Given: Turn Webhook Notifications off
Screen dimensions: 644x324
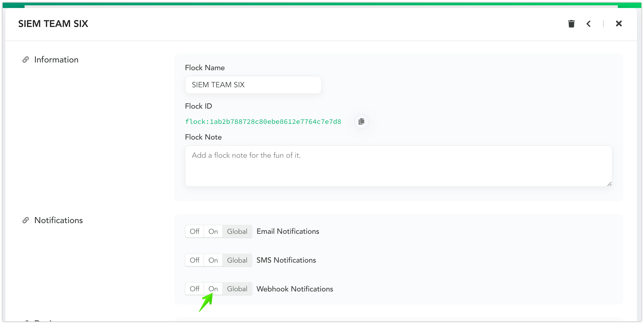Looking at the screenshot, I should tap(195, 289).
